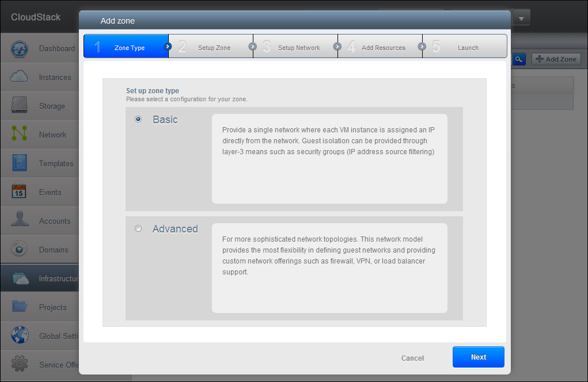Click the Domains sidebar icon
The width and height of the screenshot is (588, 382).
(x=20, y=250)
